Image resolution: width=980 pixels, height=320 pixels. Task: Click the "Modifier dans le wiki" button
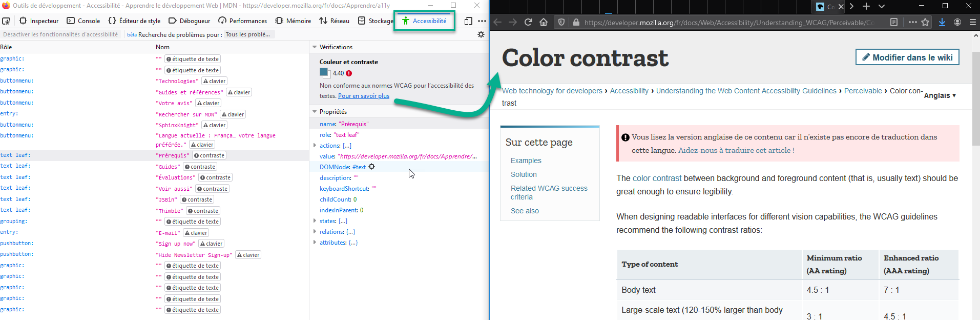pos(907,57)
